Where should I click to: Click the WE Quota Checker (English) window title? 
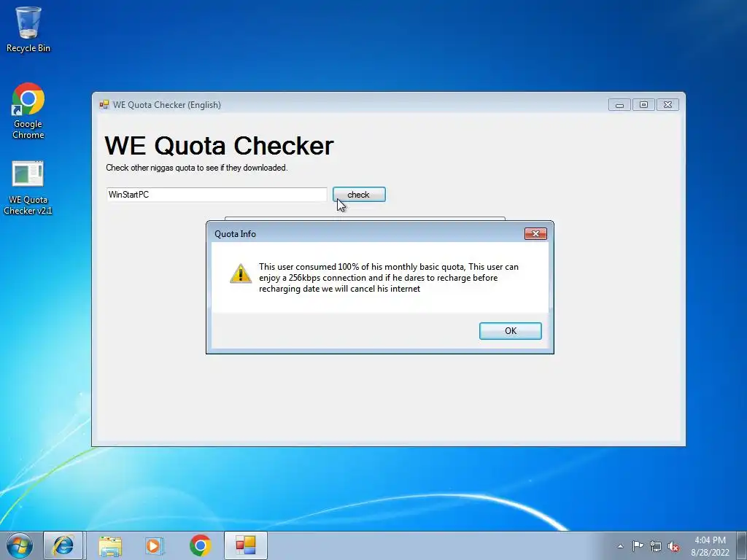[x=167, y=105]
